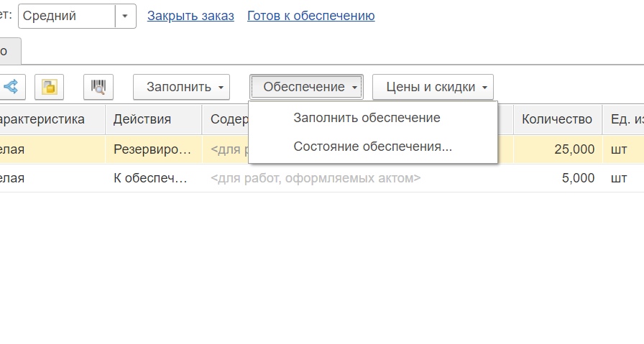Viewport: 644px width, 344px height.
Task: Open the Заполнить dropdown button
Action: (x=181, y=87)
